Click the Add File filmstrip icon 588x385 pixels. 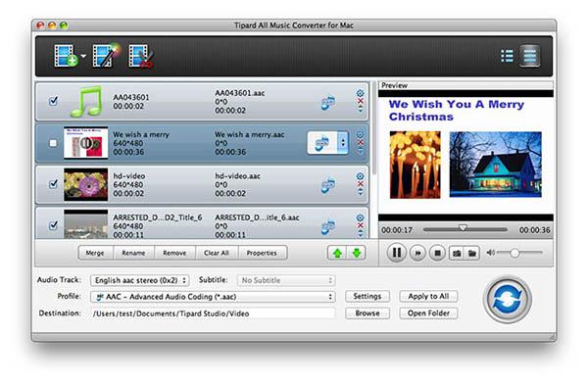tap(66, 56)
